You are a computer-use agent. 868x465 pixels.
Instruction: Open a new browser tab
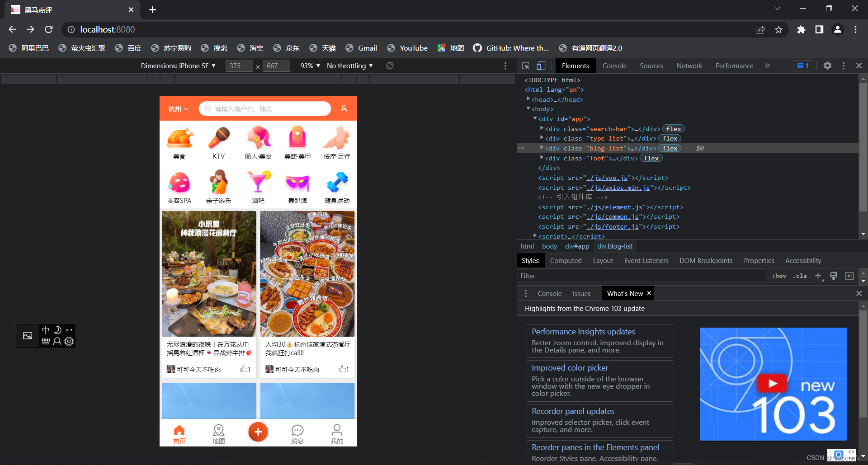152,9
